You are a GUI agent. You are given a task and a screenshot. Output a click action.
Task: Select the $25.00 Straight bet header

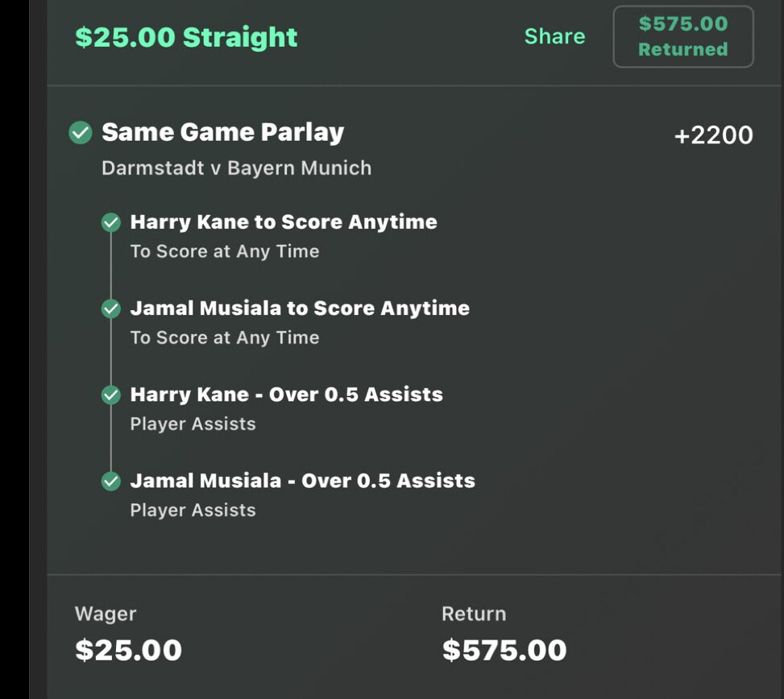(186, 37)
